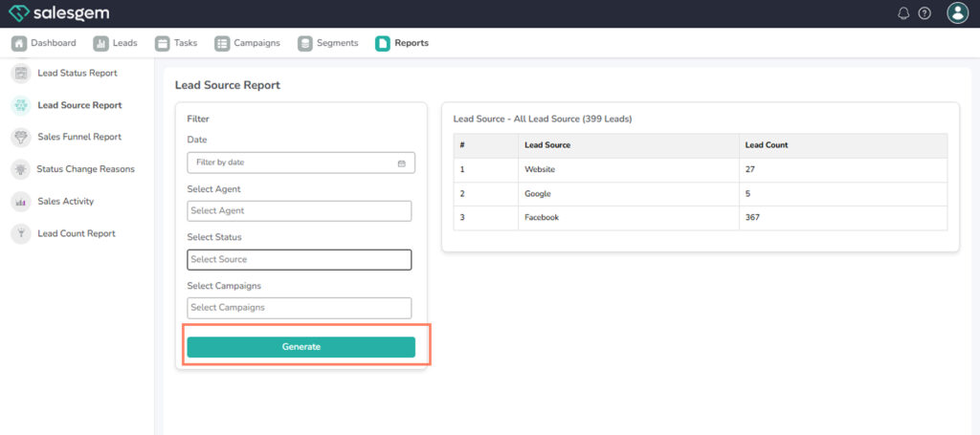Click the Status Change Reasons sidebar icon
Image resolution: width=980 pixels, height=435 pixels.
coord(20,169)
